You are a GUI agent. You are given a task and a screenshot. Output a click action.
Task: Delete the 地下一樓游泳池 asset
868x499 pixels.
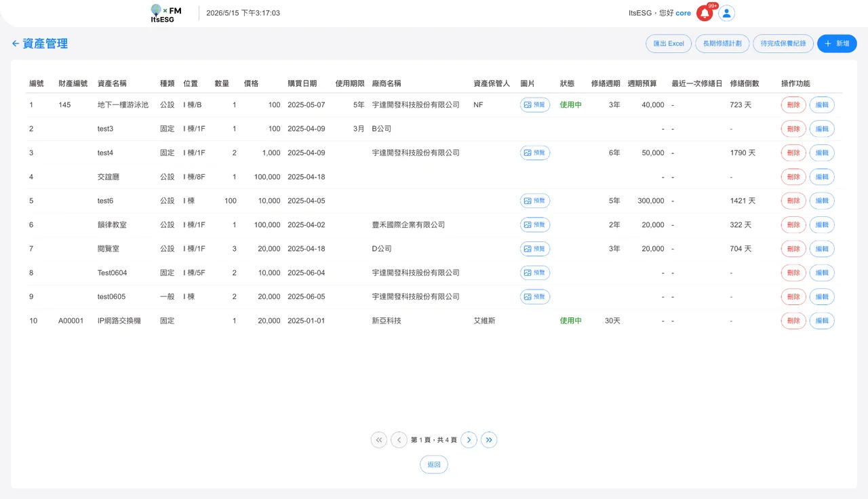tap(793, 105)
